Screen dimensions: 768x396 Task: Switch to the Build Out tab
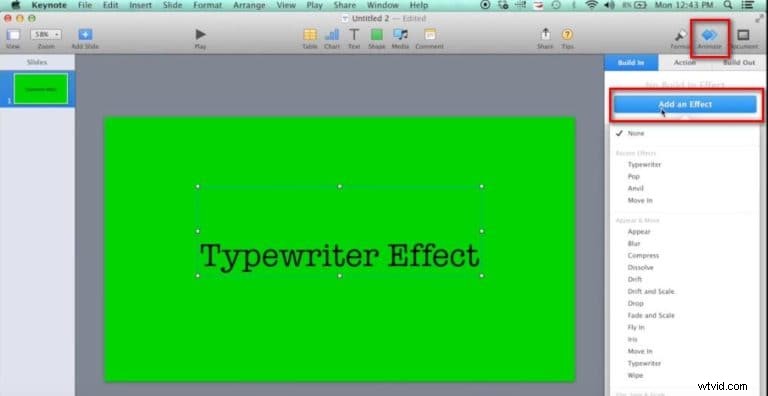tap(739, 63)
